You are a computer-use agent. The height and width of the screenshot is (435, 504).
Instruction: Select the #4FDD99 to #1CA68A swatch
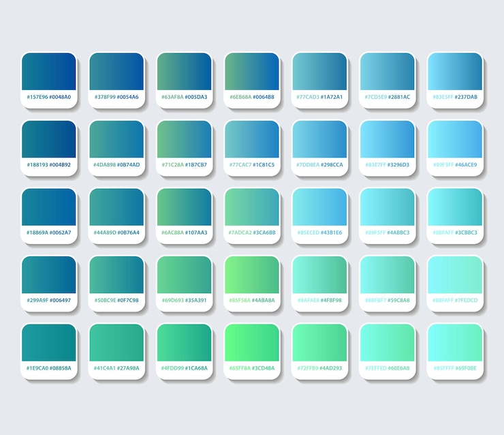tap(184, 343)
